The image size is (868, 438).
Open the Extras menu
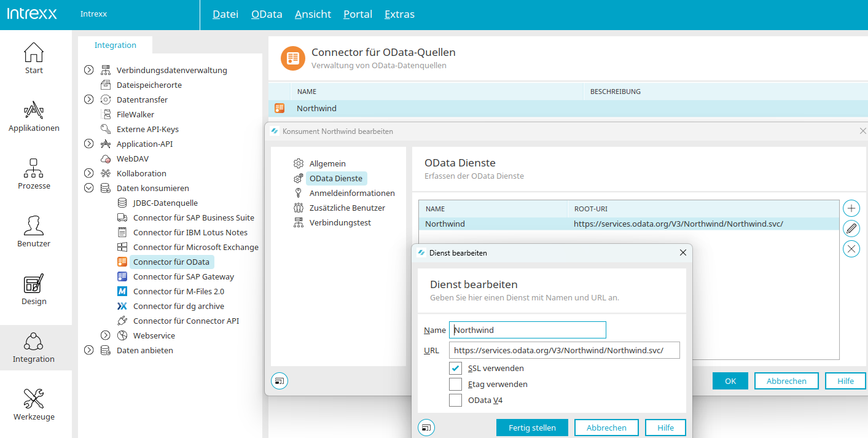pyautogui.click(x=399, y=14)
